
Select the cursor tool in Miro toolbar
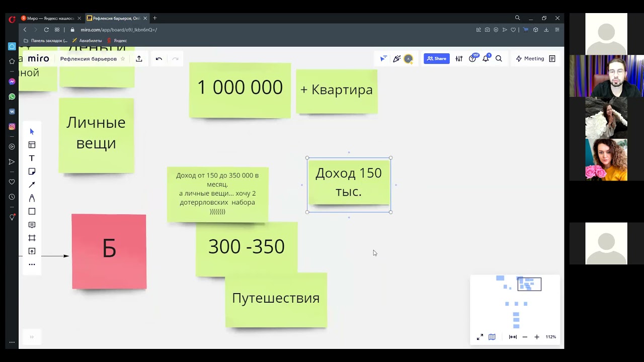32,132
